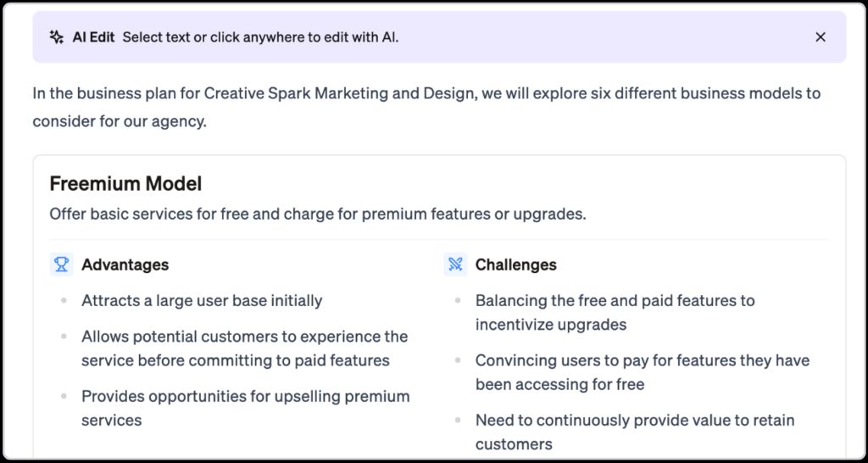The height and width of the screenshot is (463, 868).
Task: Click the Advantages heading text
Action: (x=125, y=265)
